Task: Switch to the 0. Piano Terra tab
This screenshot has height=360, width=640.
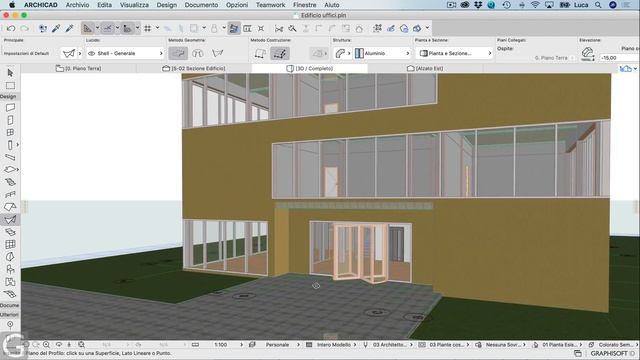Action: point(78,69)
